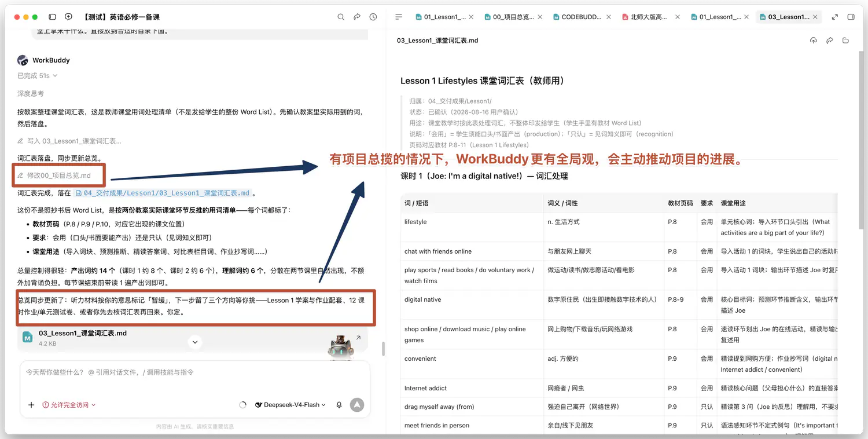
Task: Close the active 03_Lesson1 tab
Action: pos(815,17)
